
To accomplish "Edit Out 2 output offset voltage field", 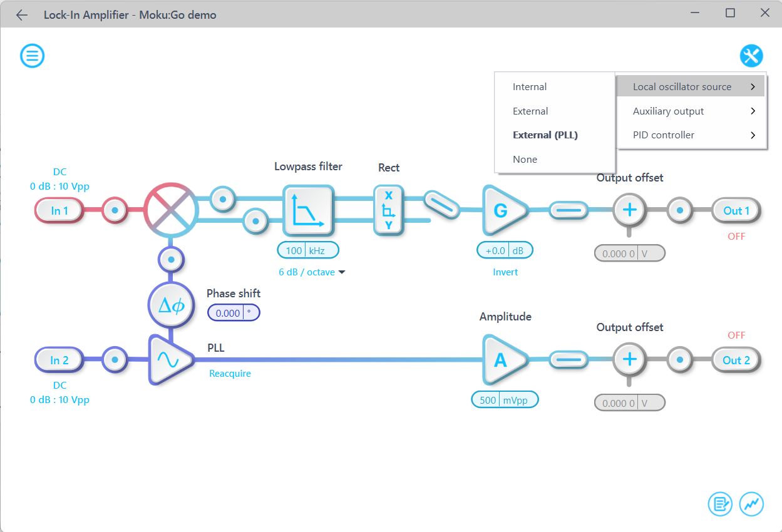I will [x=629, y=403].
